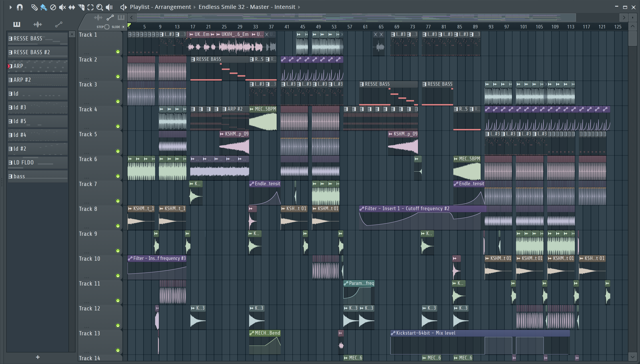This screenshot has height=364, width=640.
Task: Mute Track 7 using its green LED
Action: tap(118, 201)
